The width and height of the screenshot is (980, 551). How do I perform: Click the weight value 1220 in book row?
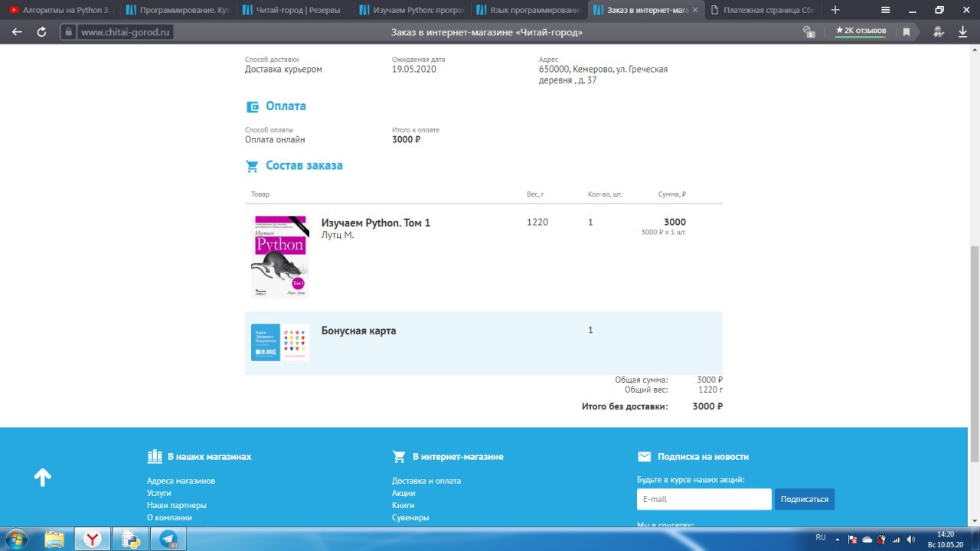click(x=537, y=223)
